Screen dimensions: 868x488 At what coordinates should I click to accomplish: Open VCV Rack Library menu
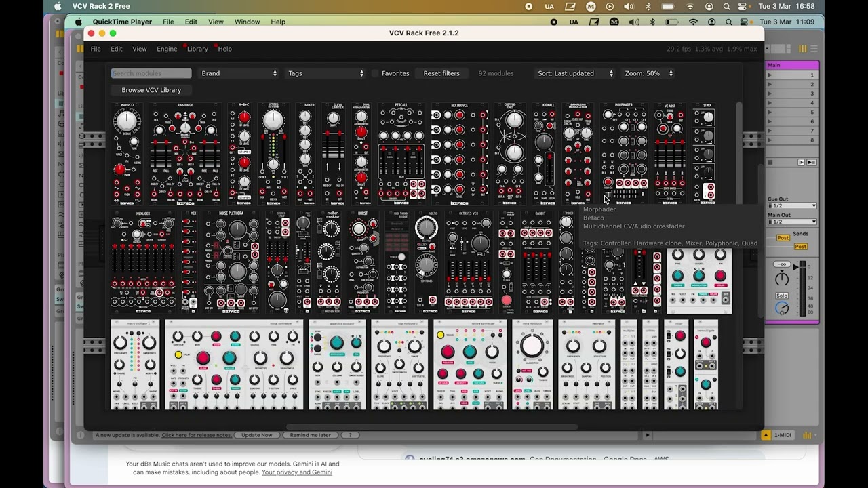point(197,49)
